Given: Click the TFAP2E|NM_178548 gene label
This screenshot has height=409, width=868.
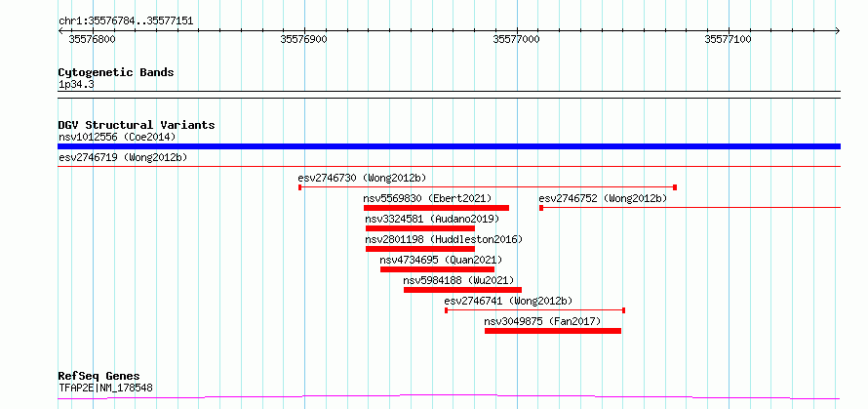Looking at the screenshot, I should click(x=105, y=388).
